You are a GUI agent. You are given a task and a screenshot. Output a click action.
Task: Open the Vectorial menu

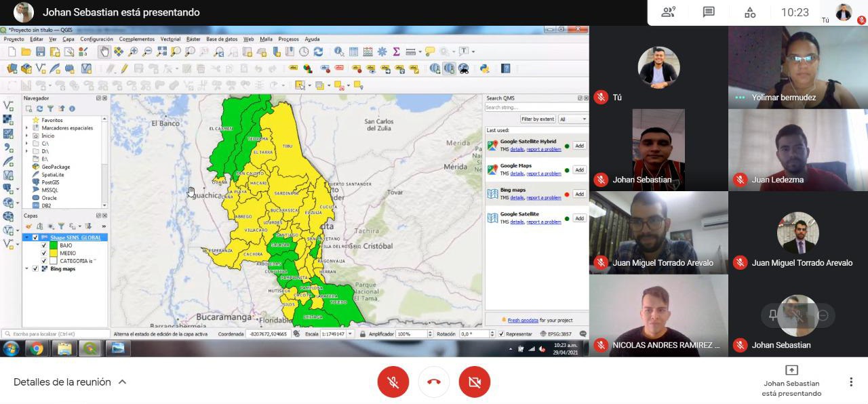(170, 39)
